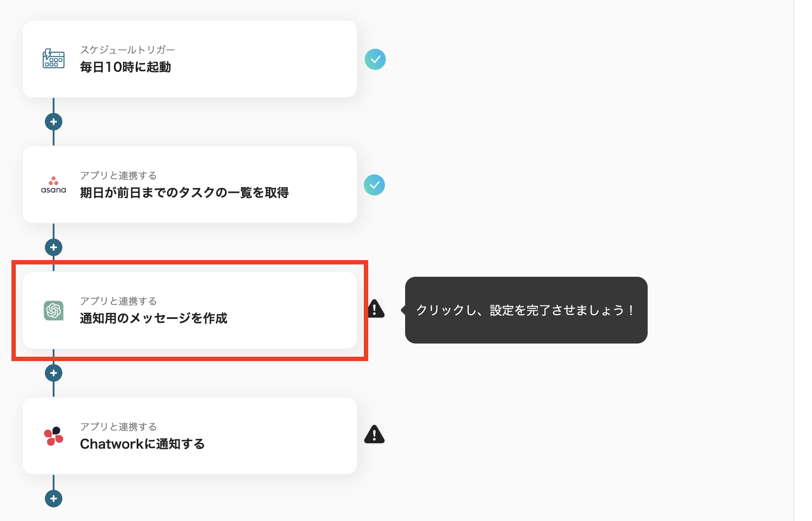
Task: Expand a new step after the Asana card
Action: pyautogui.click(x=53, y=247)
